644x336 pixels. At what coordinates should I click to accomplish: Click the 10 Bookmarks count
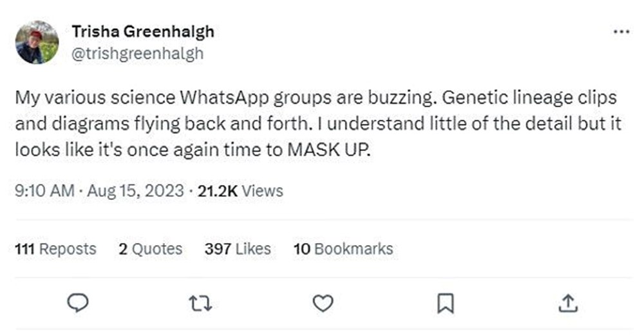[x=343, y=249]
